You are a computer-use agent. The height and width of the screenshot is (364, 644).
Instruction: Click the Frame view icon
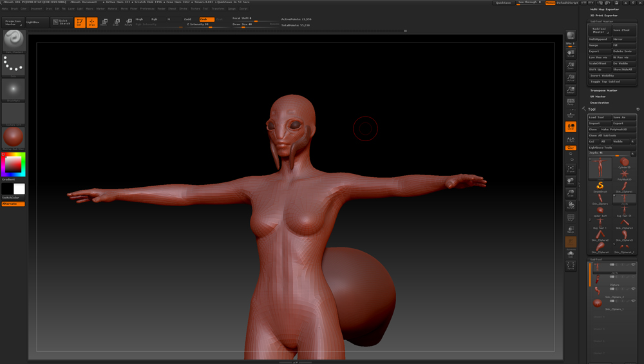tap(571, 169)
